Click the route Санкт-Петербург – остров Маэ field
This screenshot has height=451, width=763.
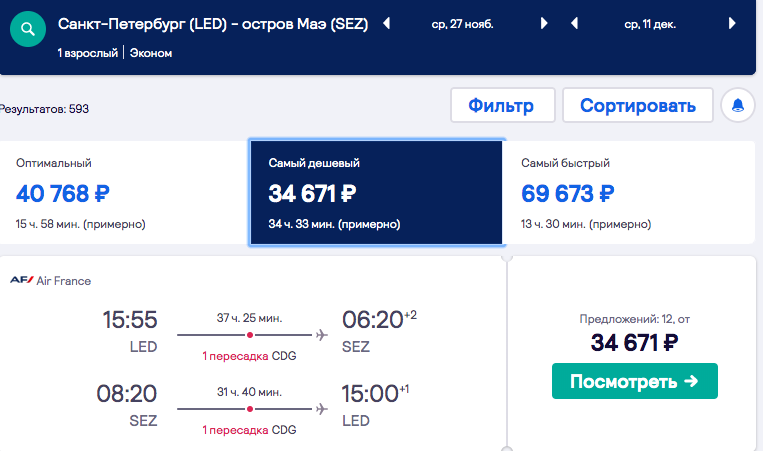(213, 24)
